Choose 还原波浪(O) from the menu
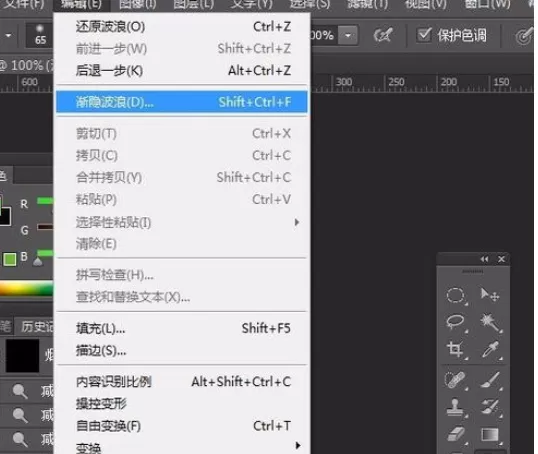 [x=182, y=27]
